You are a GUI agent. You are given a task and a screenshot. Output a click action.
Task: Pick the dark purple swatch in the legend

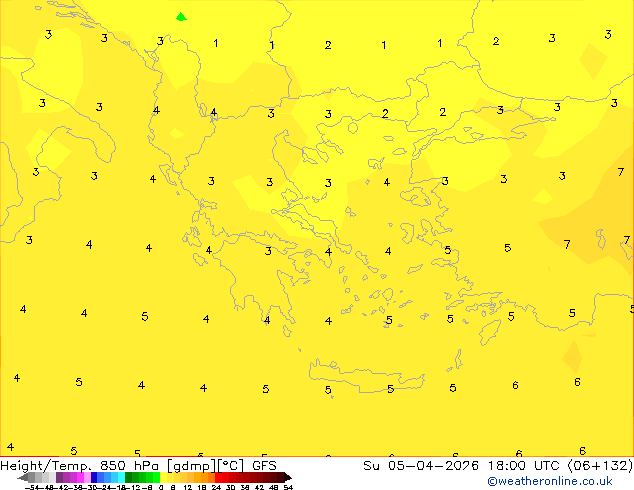pos(59,477)
